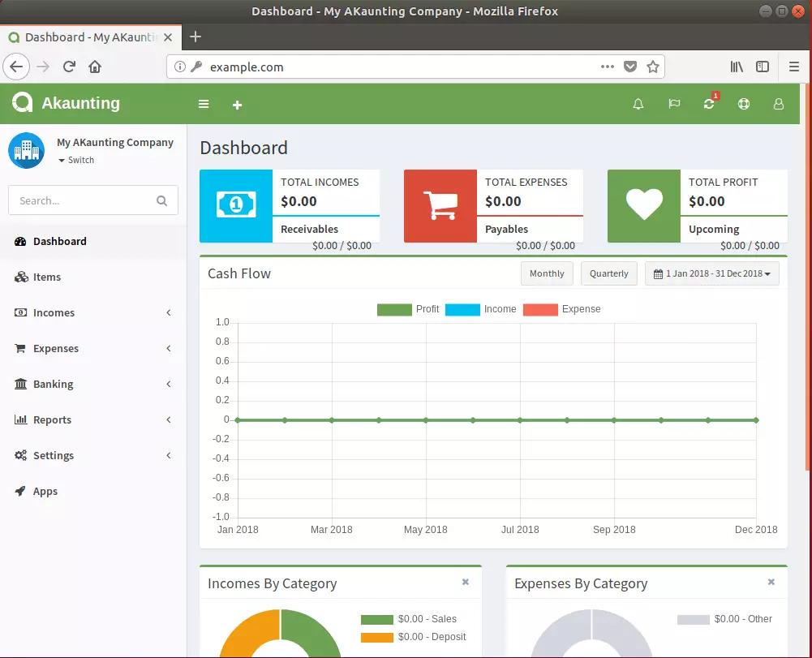This screenshot has width=812, height=658.
Task: Open the user profile icon
Action: [x=779, y=104]
